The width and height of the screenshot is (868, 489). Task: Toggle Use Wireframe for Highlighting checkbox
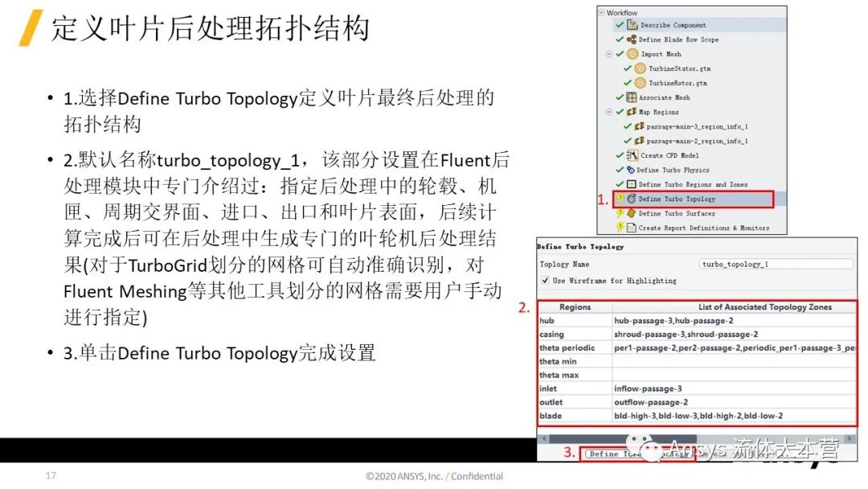pyautogui.click(x=545, y=280)
